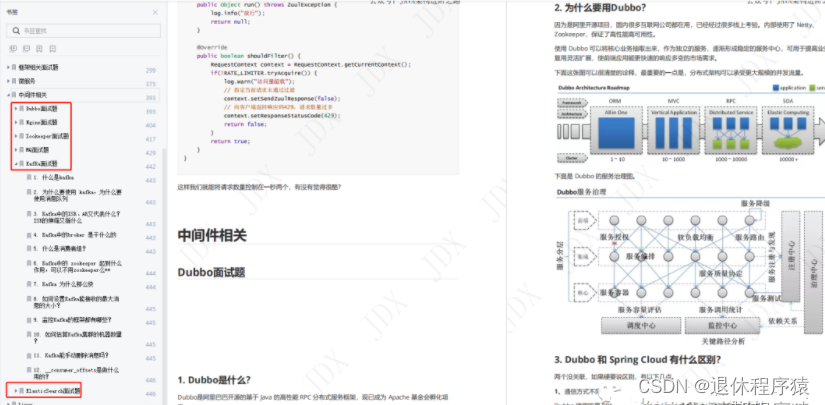
Task: Expand the Nginx面试题 bookmark node
Action: coord(16,122)
